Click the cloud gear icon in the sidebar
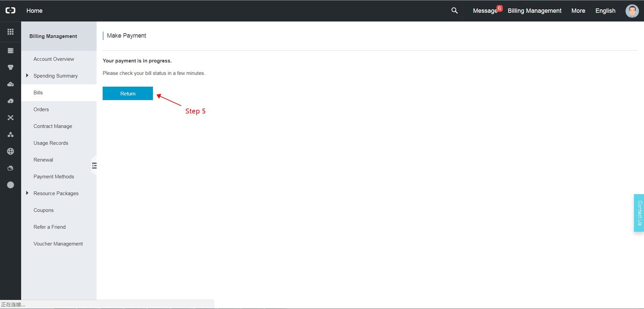 click(x=10, y=168)
